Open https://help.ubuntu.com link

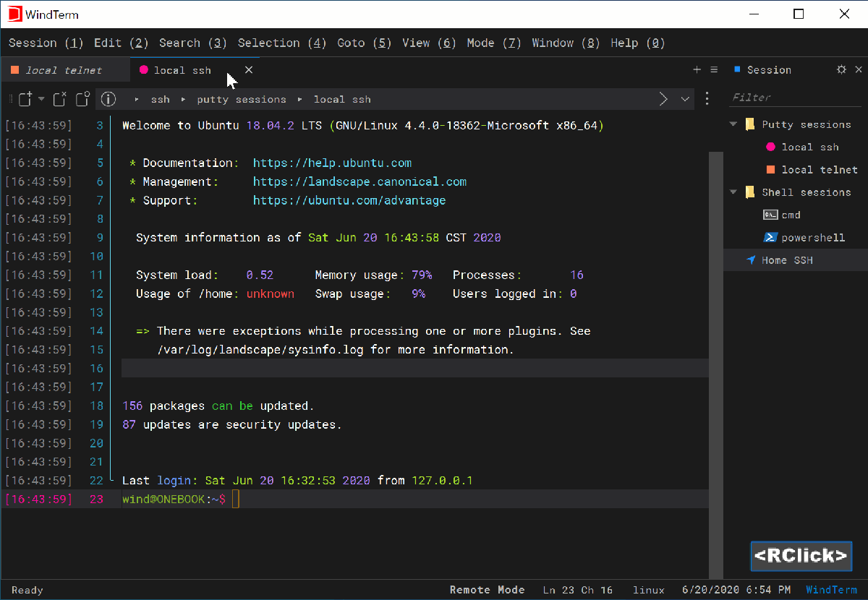(332, 163)
